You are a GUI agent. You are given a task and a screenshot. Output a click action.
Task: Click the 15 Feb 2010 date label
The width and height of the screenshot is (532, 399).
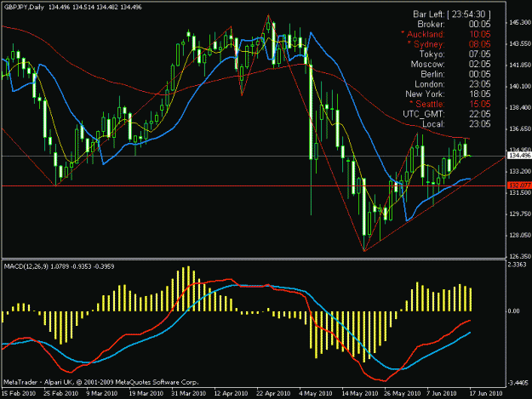(x=19, y=393)
